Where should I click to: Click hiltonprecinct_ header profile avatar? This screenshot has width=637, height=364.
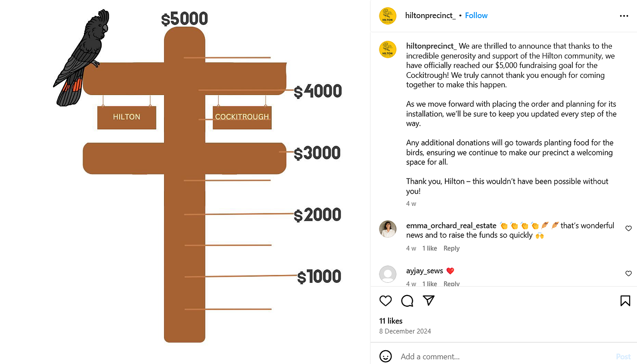point(388,16)
